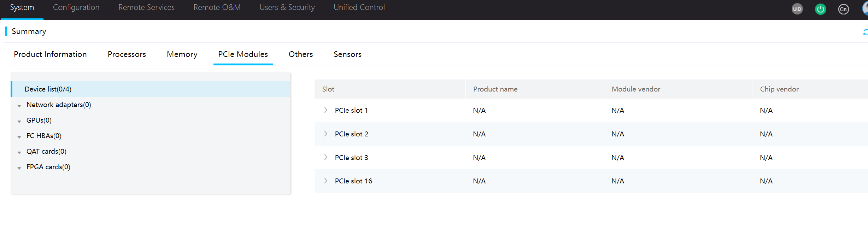Toggle the GPUs(0) tree arrow

click(19, 121)
